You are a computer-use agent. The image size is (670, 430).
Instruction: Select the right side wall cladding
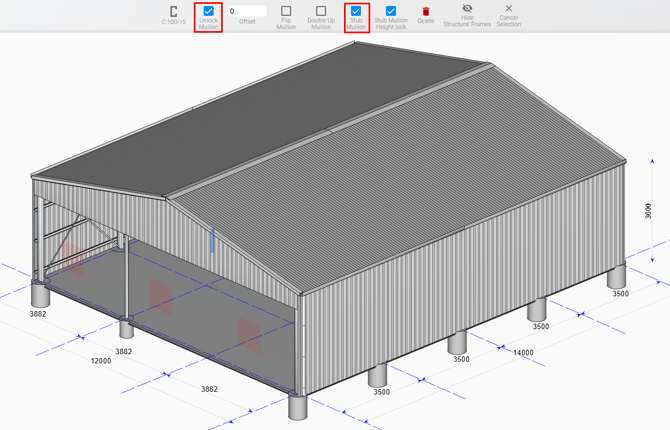point(460,270)
